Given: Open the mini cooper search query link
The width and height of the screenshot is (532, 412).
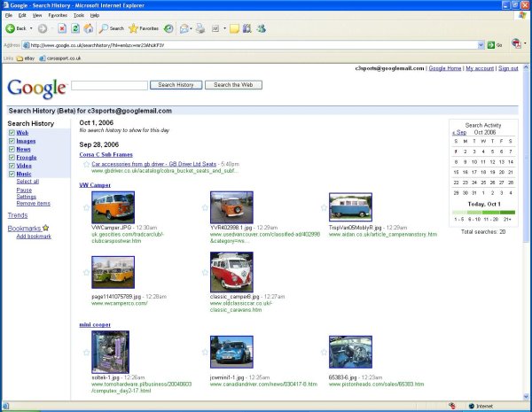Looking at the screenshot, I should 95,325.
